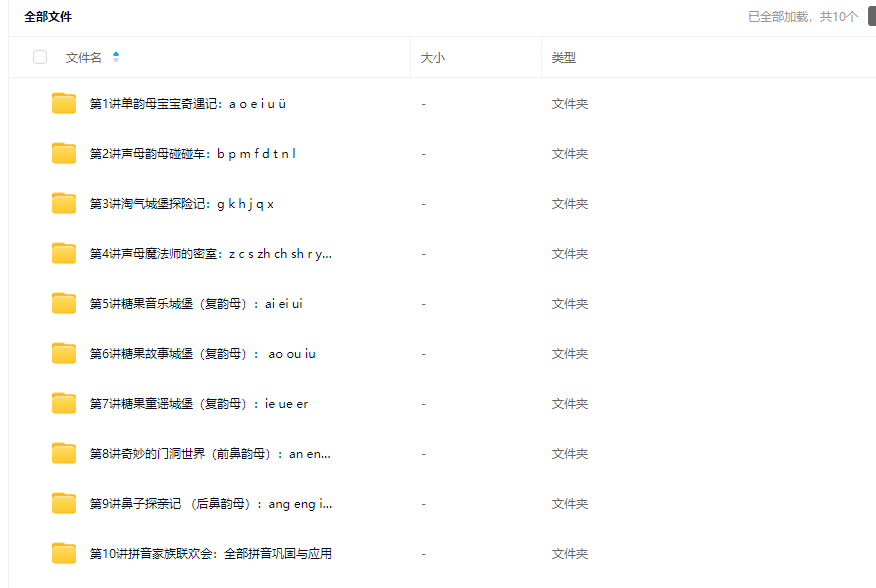Click the gray button at top right corner
Screen dimensions: 876x588
coord(871,16)
